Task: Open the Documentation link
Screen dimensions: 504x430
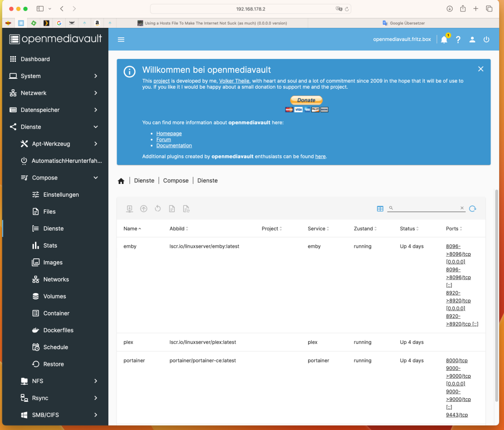Action: (174, 145)
